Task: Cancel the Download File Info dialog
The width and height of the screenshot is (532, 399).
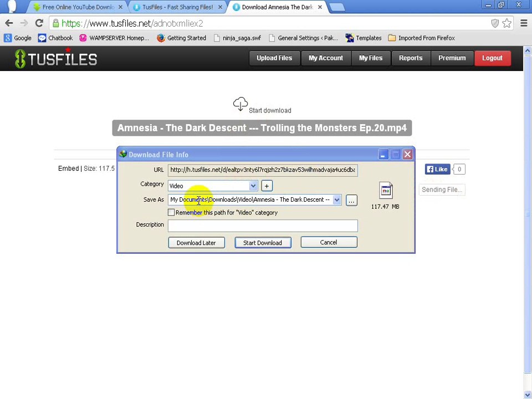Action: tap(329, 242)
